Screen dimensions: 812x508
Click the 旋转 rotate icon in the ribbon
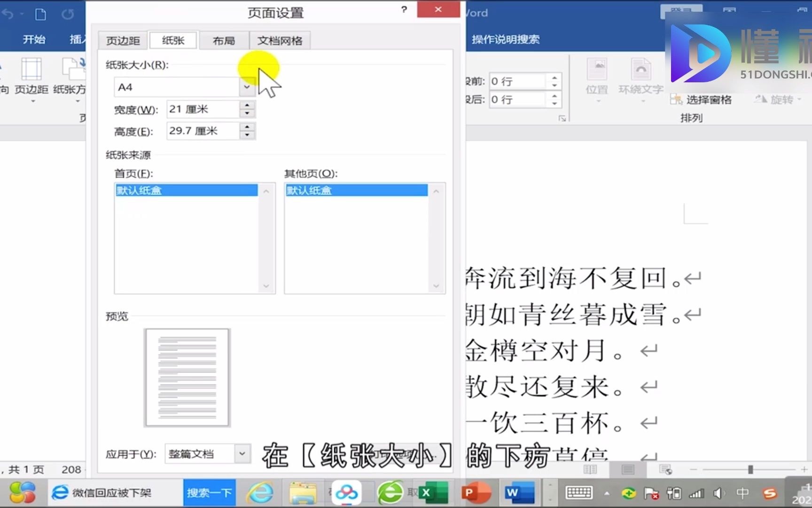[761, 99]
